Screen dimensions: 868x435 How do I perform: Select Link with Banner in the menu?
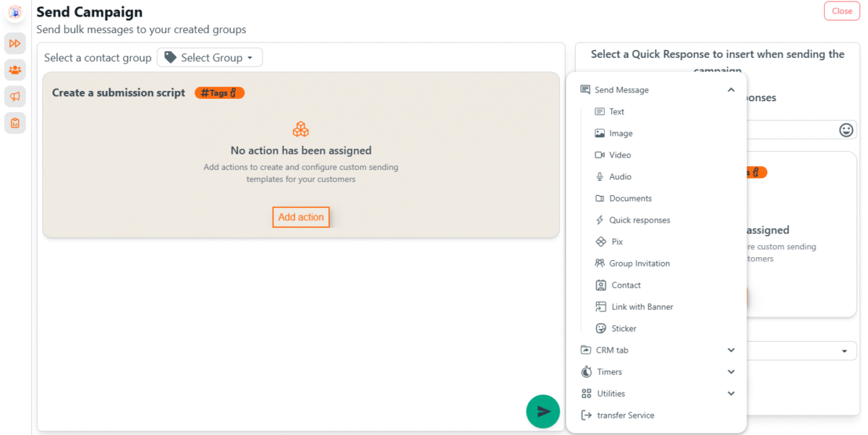(642, 307)
